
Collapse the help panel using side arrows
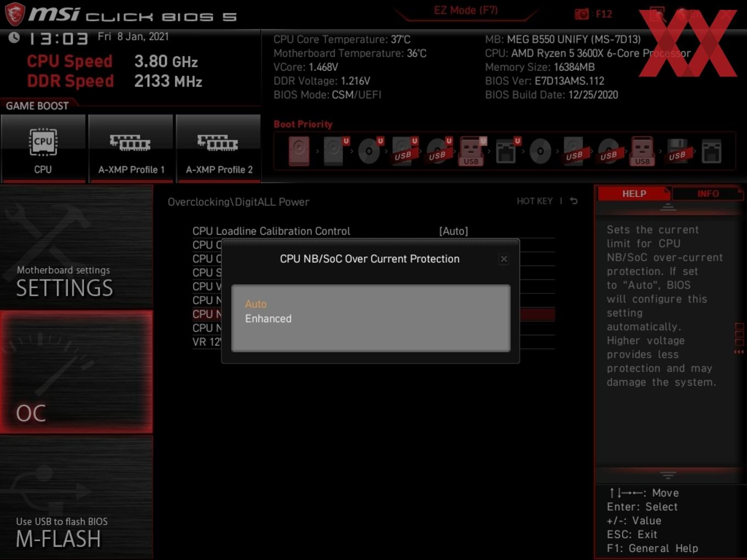coord(739,352)
